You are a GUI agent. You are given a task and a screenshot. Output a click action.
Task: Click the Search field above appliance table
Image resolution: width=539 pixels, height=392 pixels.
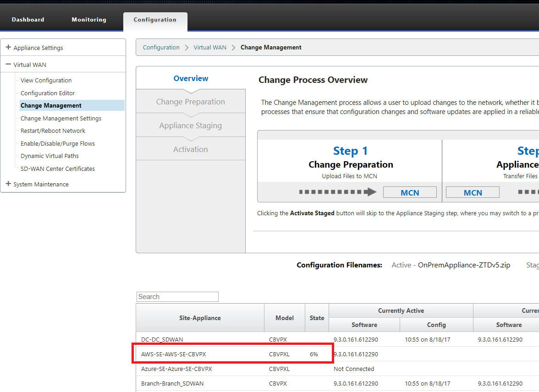point(177,297)
